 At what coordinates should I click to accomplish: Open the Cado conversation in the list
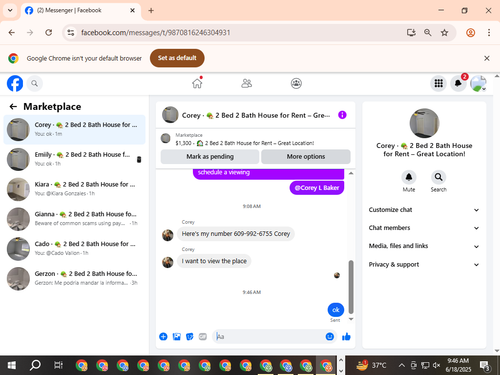click(74, 248)
